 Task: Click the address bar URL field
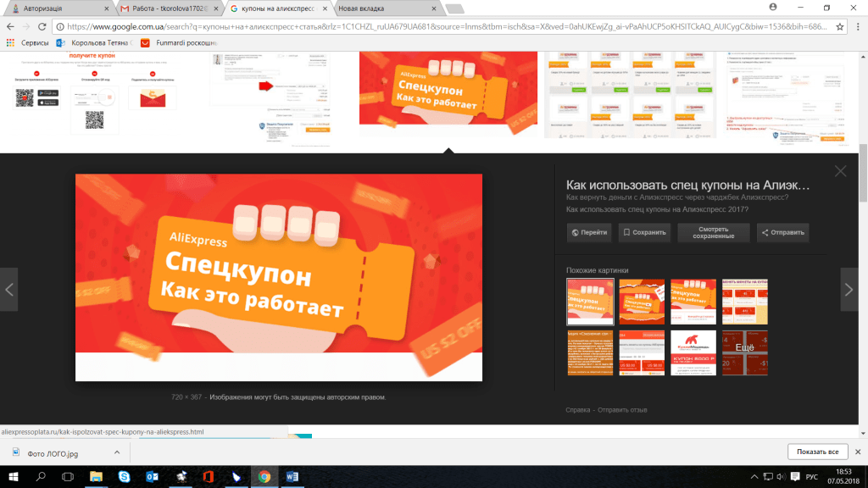[448, 26]
